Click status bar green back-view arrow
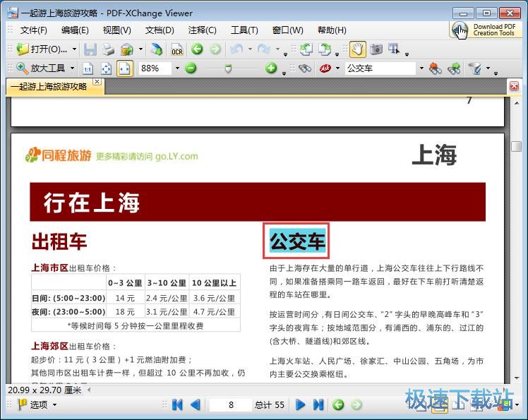 (x=338, y=404)
